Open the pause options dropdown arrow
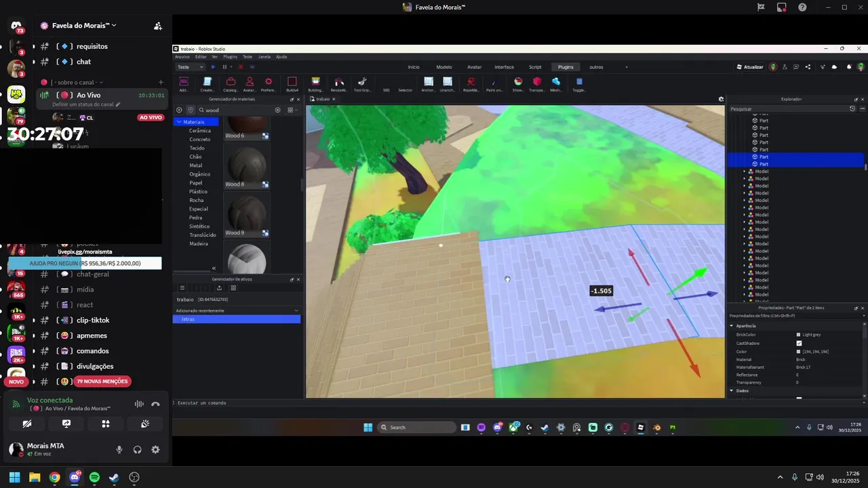This screenshot has width=868, height=488. 231,67
